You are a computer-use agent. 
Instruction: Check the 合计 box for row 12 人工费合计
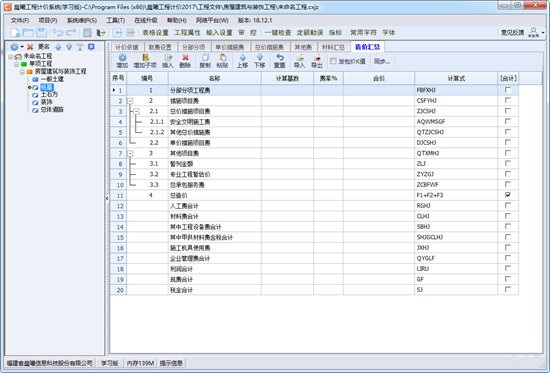tap(507, 205)
